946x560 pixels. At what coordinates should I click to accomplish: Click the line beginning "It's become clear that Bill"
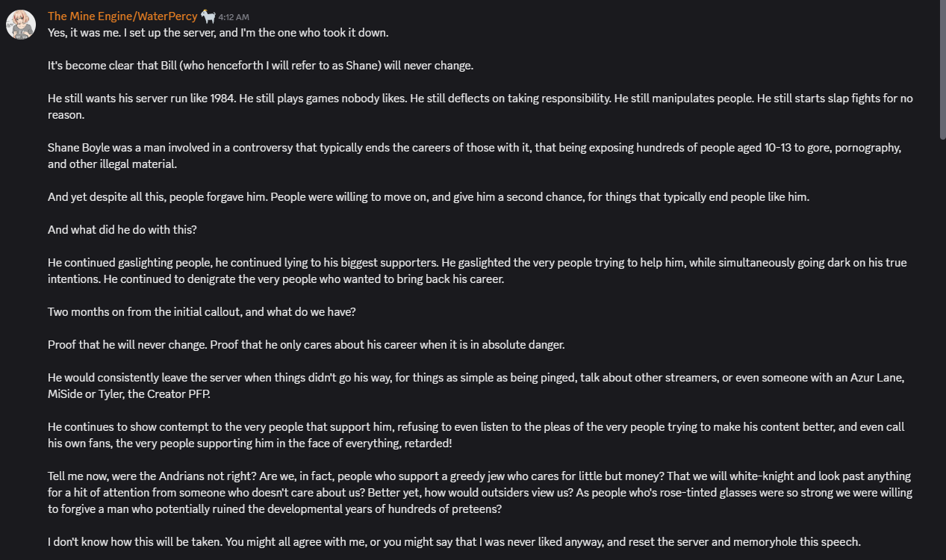261,66
